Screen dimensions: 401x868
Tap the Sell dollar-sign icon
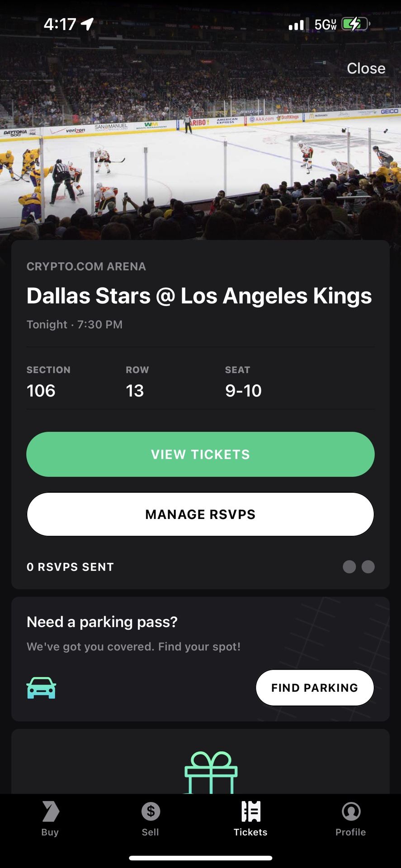pyautogui.click(x=151, y=811)
